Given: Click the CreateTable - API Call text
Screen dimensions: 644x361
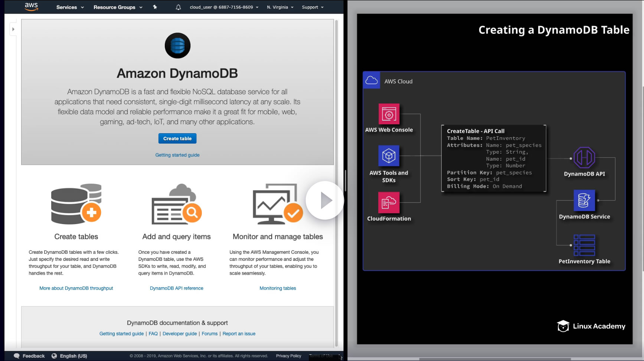Looking at the screenshot, I should point(475,131).
